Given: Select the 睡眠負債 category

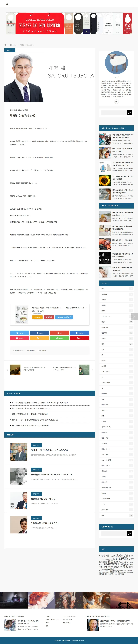Looking at the screenshot, I should click(x=116, y=432).
